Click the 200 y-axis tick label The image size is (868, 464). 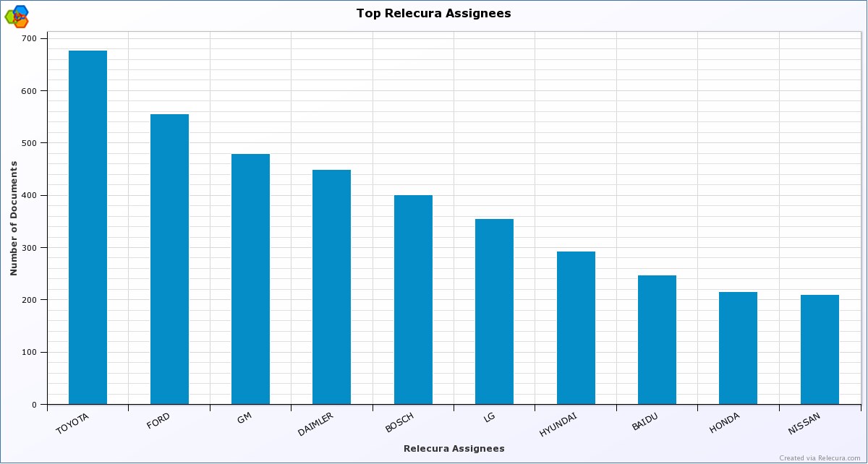30,300
